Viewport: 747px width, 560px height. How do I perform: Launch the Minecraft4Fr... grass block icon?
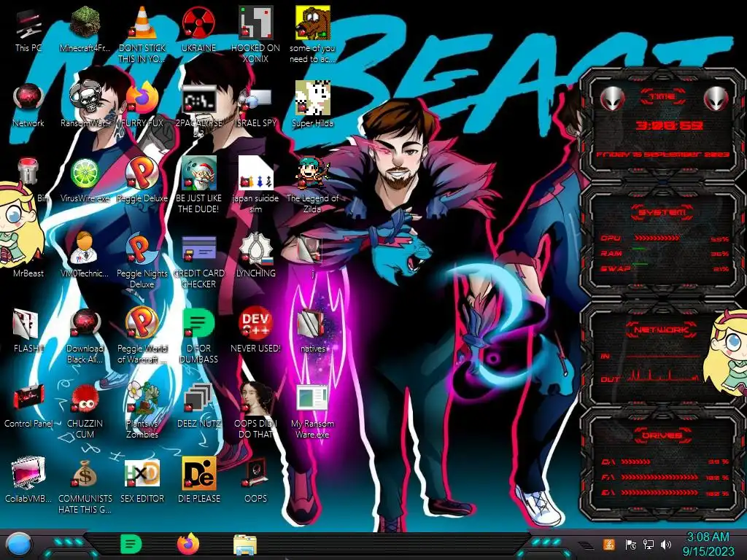click(x=85, y=23)
